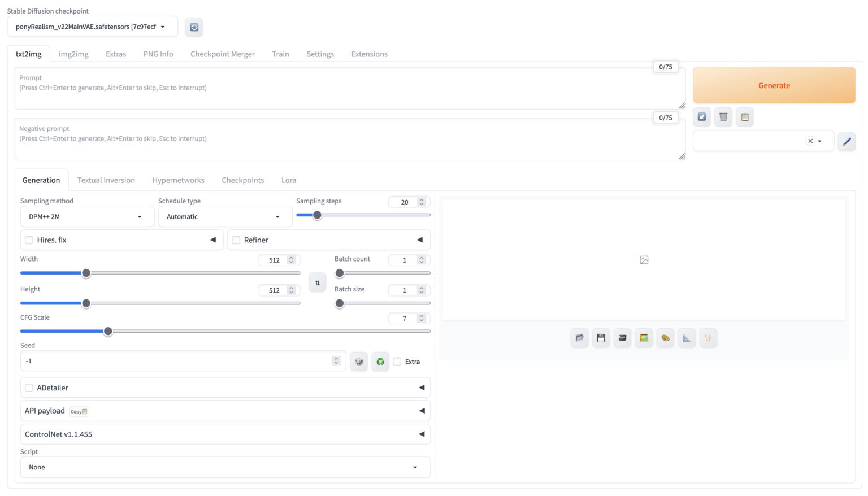Screen dimensions: 868x496
Task: Enable the Hires. fix checkbox
Action: pos(29,240)
